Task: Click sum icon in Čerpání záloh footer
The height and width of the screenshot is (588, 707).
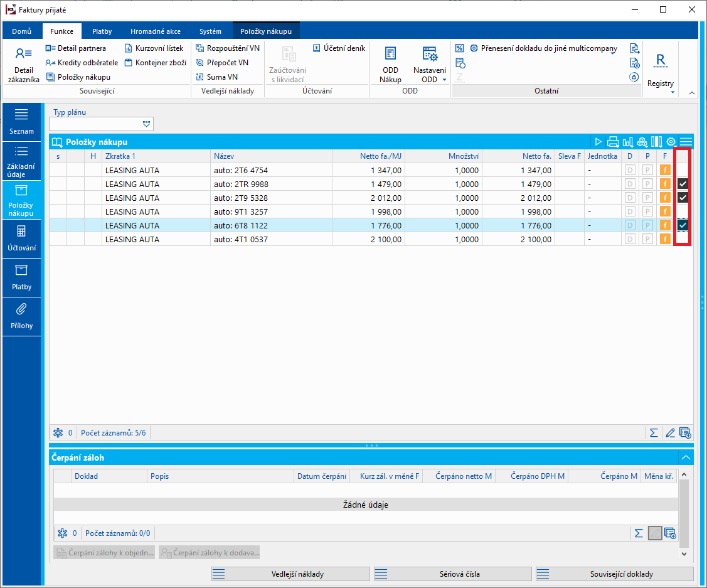Action: tap(639, 533)
